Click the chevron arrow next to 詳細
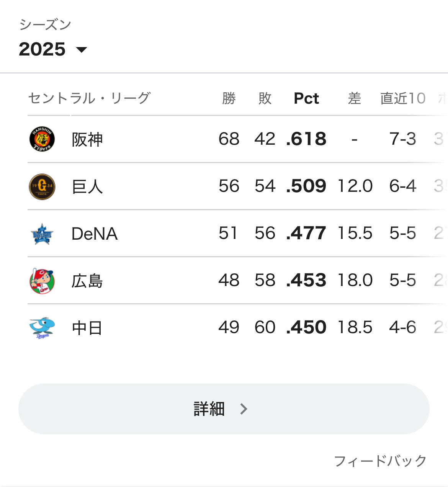 [x=244, y=409]
